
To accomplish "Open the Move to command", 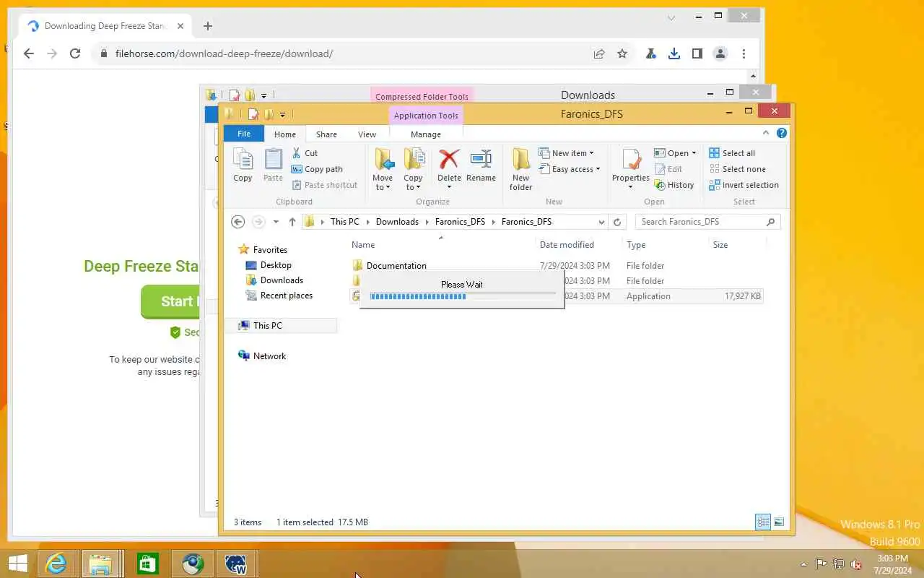I will (383, 169).
